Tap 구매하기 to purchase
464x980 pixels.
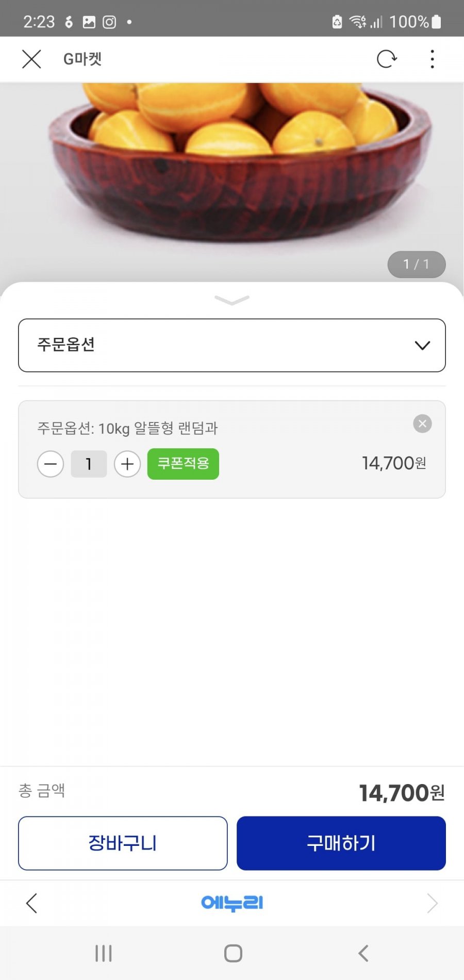tap(341, 843)
